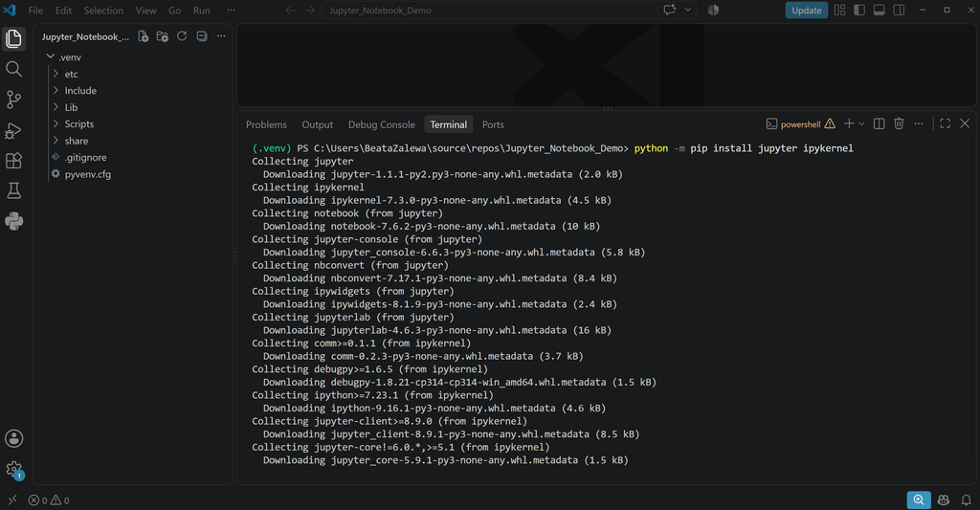Click the errors and warnings count
The image size is (980, 510).
tap(49, 500)
